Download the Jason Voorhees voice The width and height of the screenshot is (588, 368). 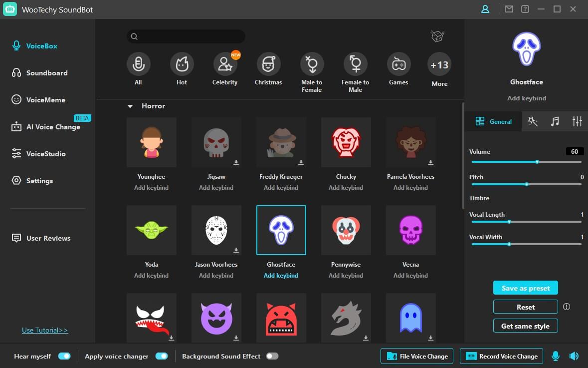(236, 250)
